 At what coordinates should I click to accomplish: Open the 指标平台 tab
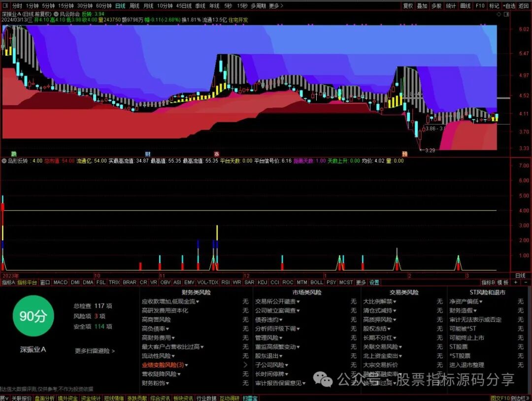click(27, 282)
